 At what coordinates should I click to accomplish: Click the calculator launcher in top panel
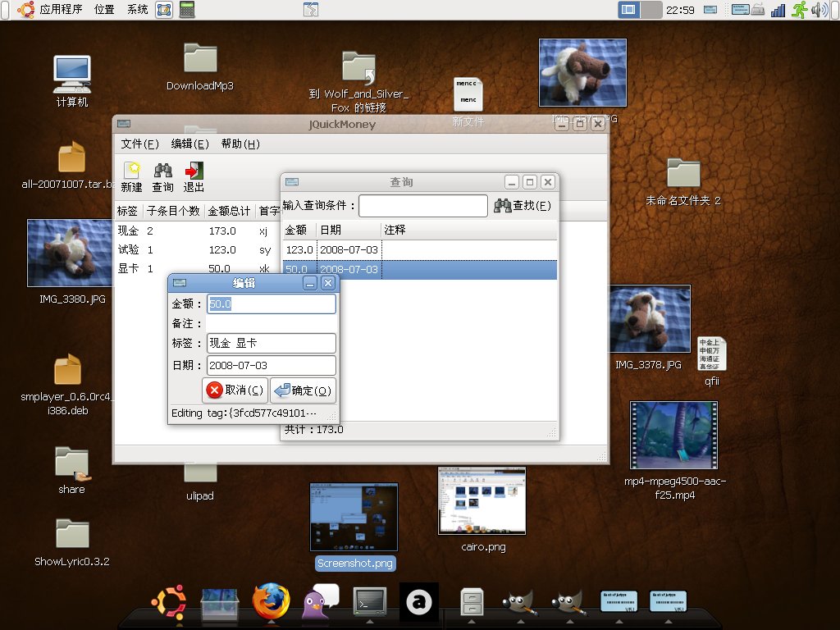pos(187,10)
